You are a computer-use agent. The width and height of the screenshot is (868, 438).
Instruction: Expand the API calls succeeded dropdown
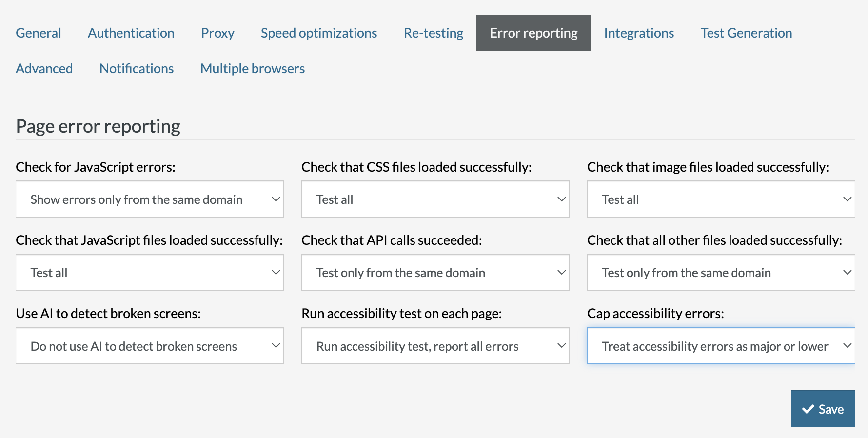point(435,273)
